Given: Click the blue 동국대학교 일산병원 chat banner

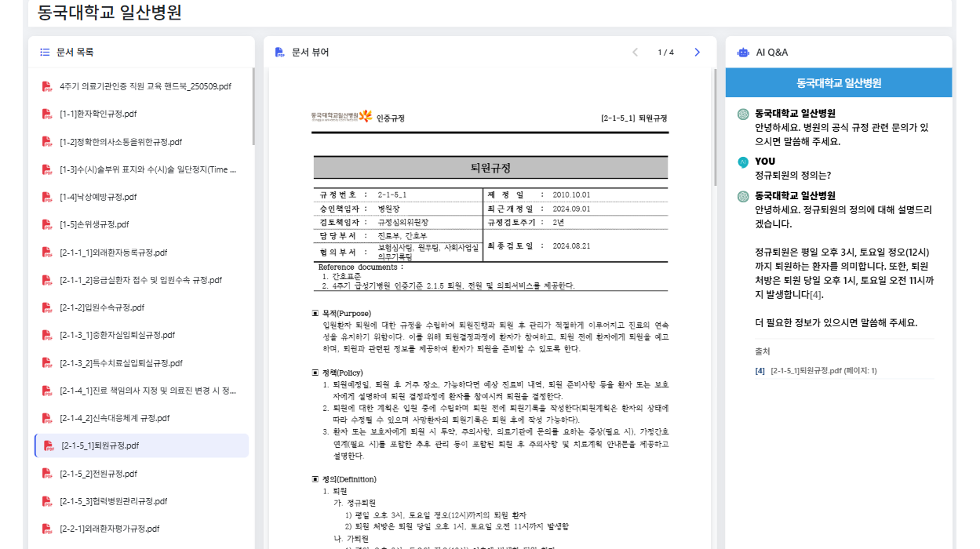Looking at the screenshot, I should (x=839, y=82).
